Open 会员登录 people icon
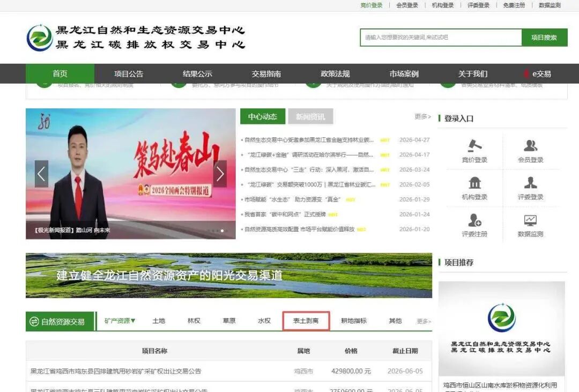The height and width of the screenshot is (392, 579). point(531,145)
